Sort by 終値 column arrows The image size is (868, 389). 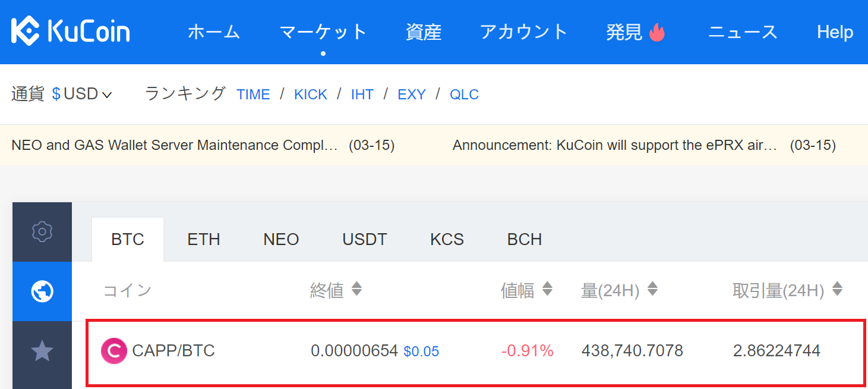coord(356,290)
